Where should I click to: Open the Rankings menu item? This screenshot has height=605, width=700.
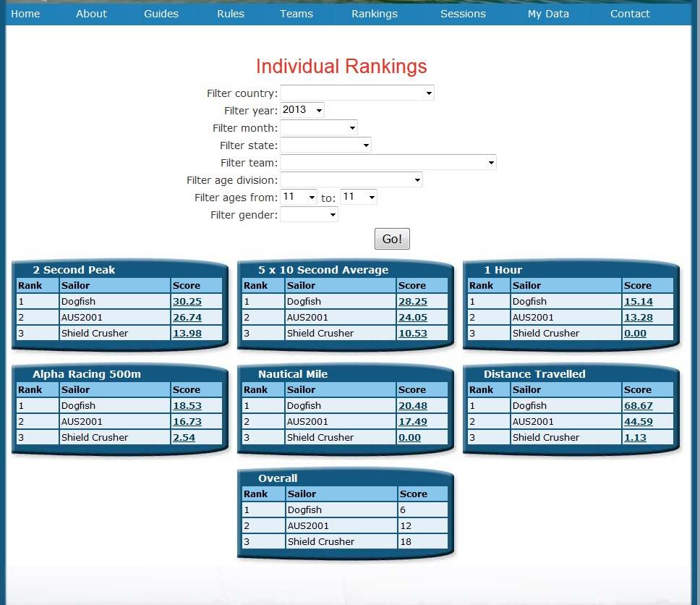tap(375, 14)
